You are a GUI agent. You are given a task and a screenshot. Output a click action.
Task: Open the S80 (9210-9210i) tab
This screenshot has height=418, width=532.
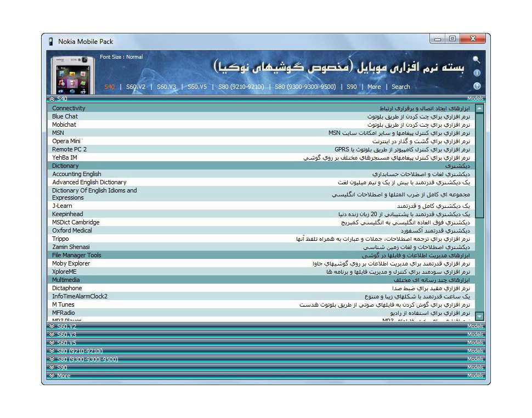click(241, 87)
